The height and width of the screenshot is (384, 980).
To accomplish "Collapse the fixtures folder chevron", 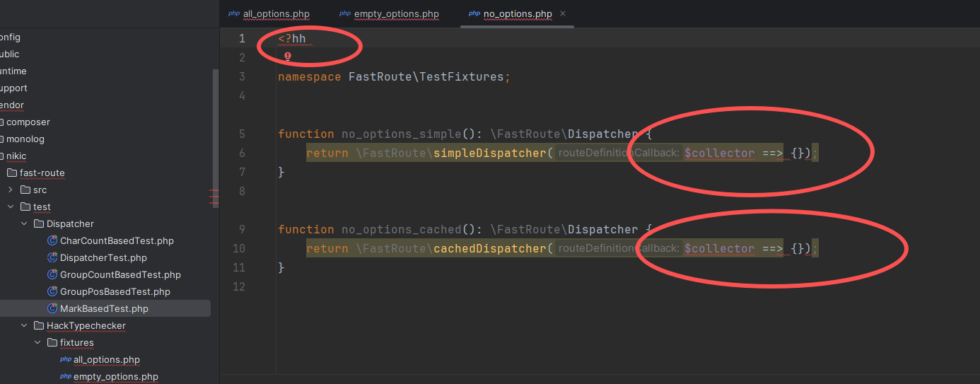I will coord(37,343).
